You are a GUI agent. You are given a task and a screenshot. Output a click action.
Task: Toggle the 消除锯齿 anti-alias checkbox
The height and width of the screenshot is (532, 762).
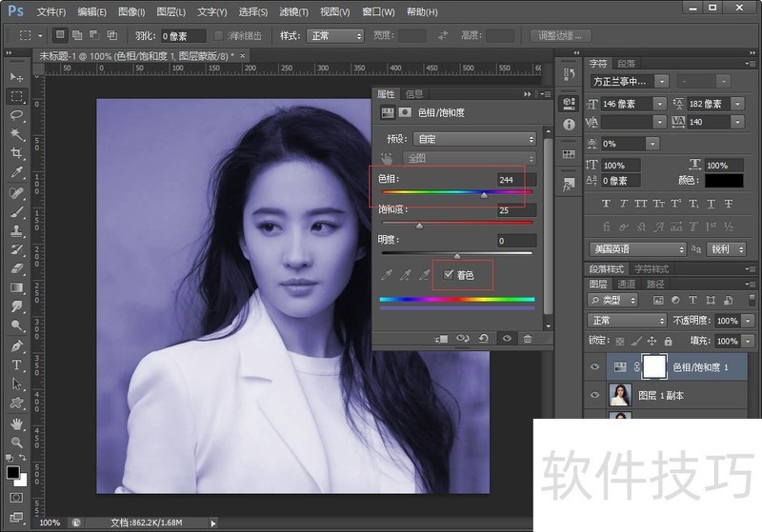[x=219, y=35]
